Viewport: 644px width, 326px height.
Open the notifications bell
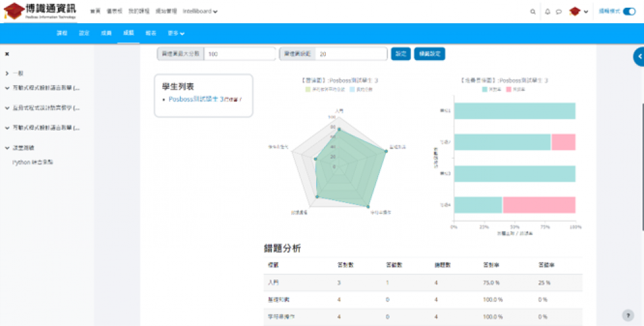pyautogui.click(x=547, y=12)
